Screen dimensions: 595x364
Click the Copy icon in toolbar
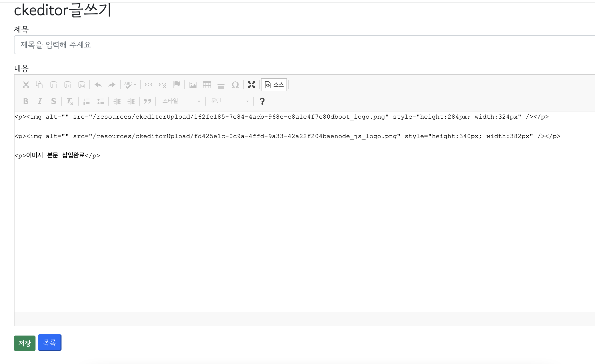(39, 85)
